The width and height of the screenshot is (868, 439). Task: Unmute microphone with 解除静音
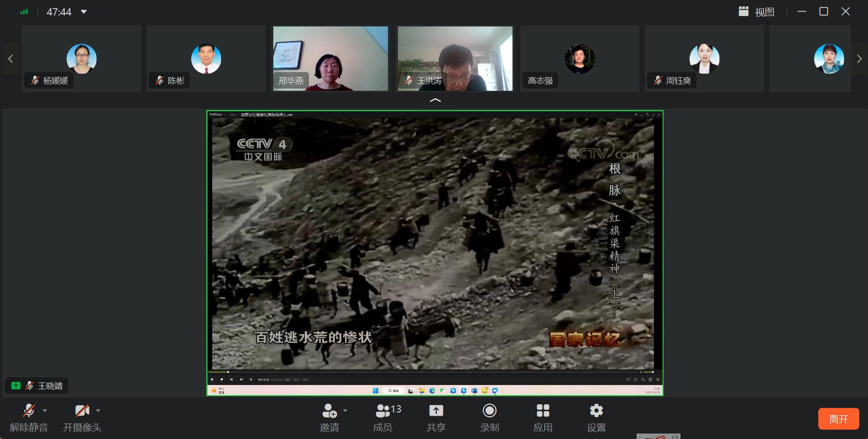coord(29,418)
